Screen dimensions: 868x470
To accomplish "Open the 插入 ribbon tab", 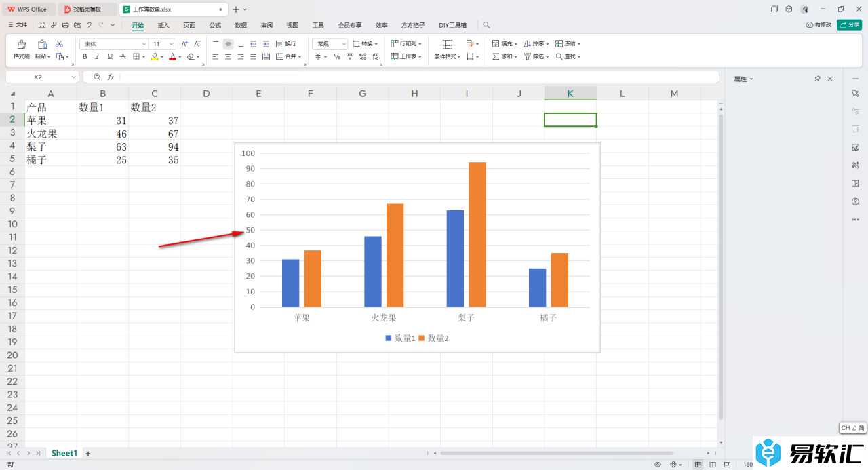I will [163, 25].
